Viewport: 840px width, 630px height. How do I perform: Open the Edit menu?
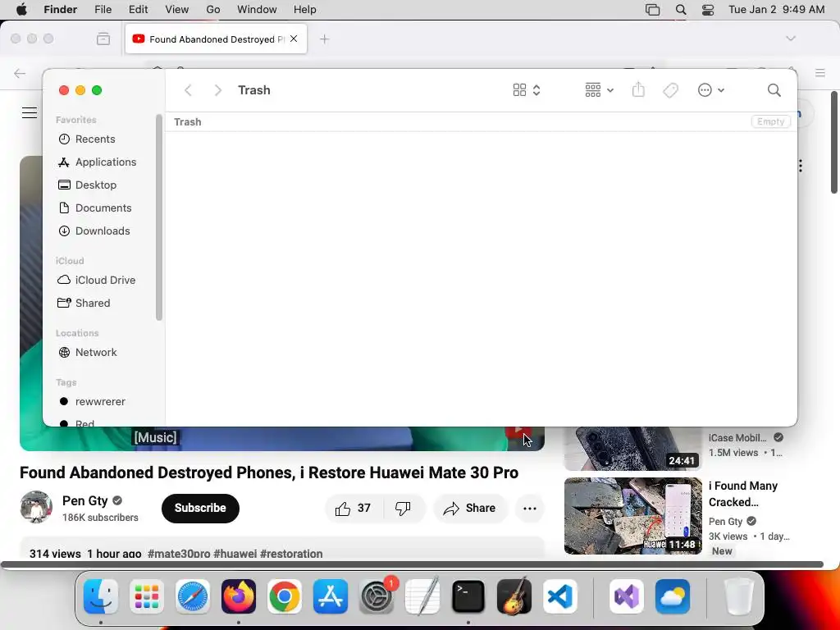pos(138,10)
